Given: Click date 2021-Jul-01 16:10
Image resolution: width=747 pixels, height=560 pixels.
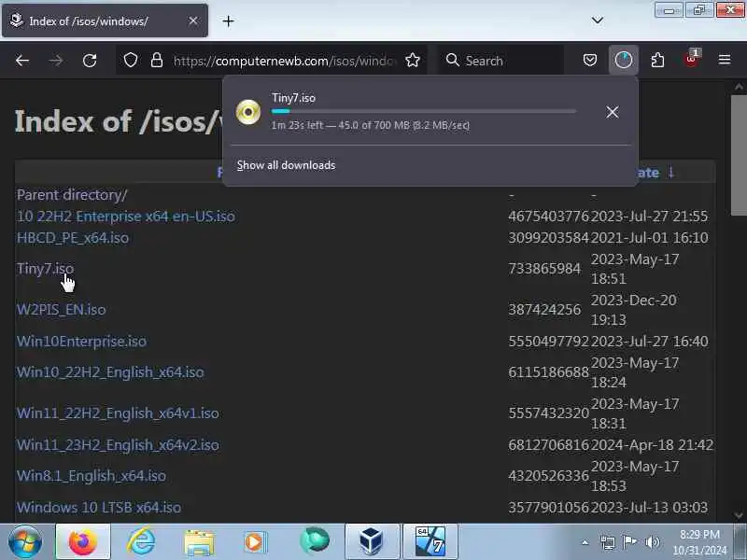Looking at the screenshot, I should 650,238.
